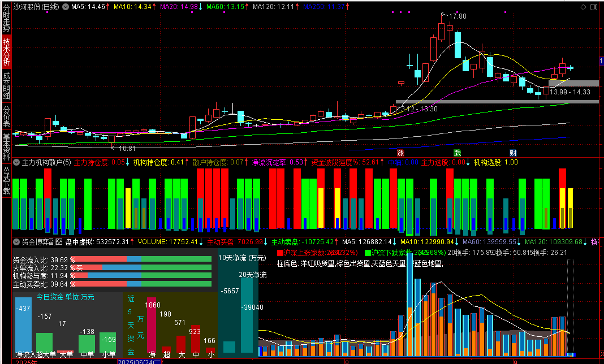
Task: Click the 资金博弈副图 panel title
Action: click(x=42, y=242)
